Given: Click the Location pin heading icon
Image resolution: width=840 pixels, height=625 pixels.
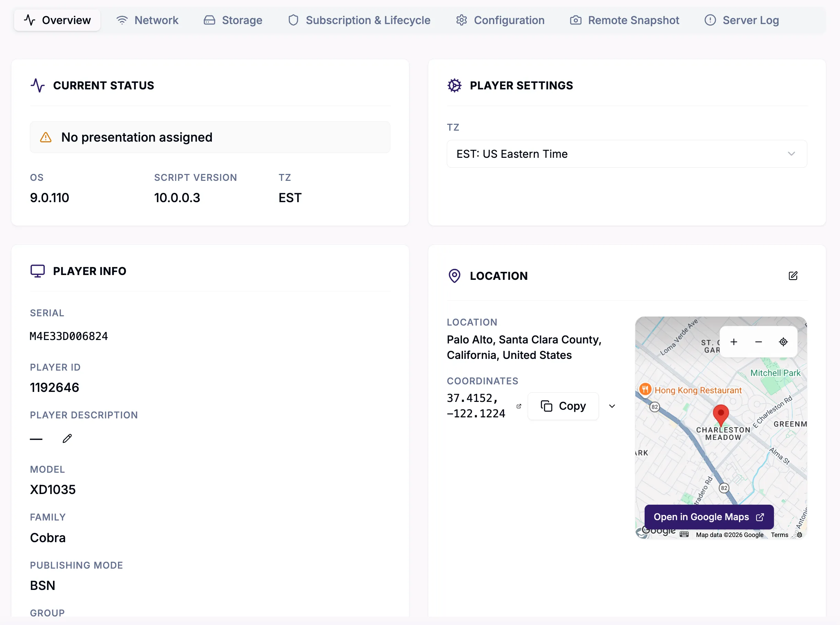Looking at the screenshot, I should tap(454, 276).
